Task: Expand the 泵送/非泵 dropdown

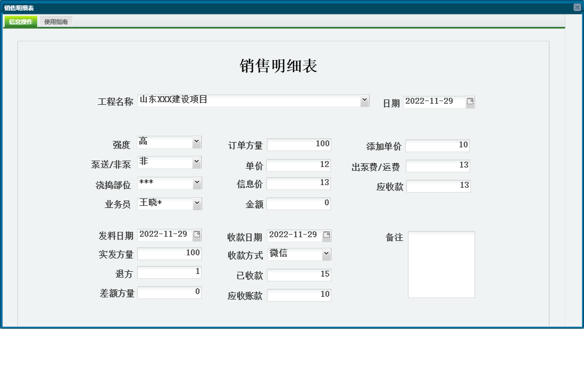Action: (196, 162)
